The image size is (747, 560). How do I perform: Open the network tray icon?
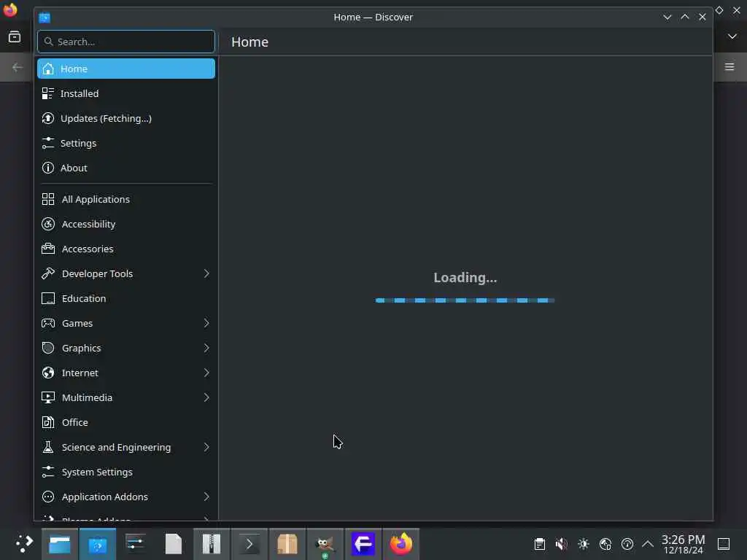(605, 544)
